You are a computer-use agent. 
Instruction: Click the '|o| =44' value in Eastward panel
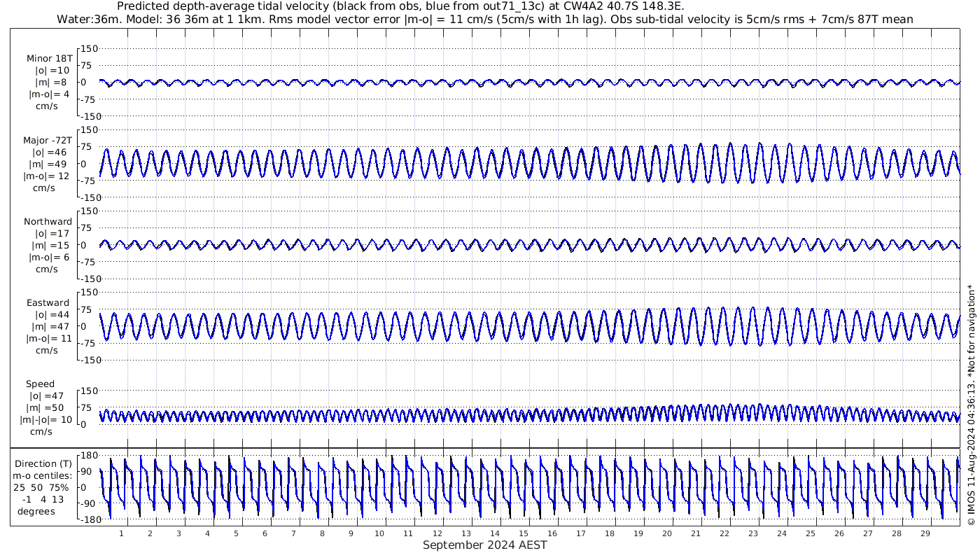52,314
